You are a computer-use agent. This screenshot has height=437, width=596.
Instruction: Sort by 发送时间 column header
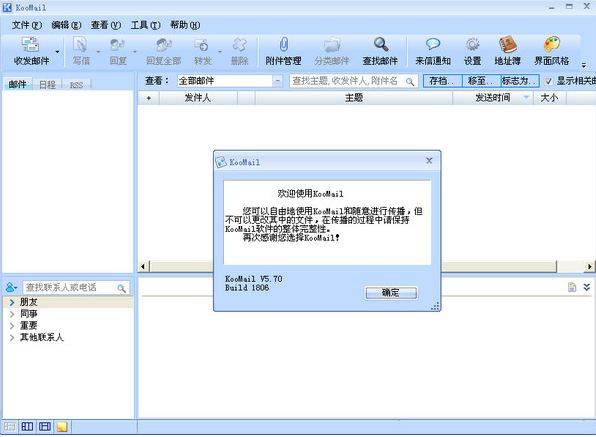click(x=493, y=98)
